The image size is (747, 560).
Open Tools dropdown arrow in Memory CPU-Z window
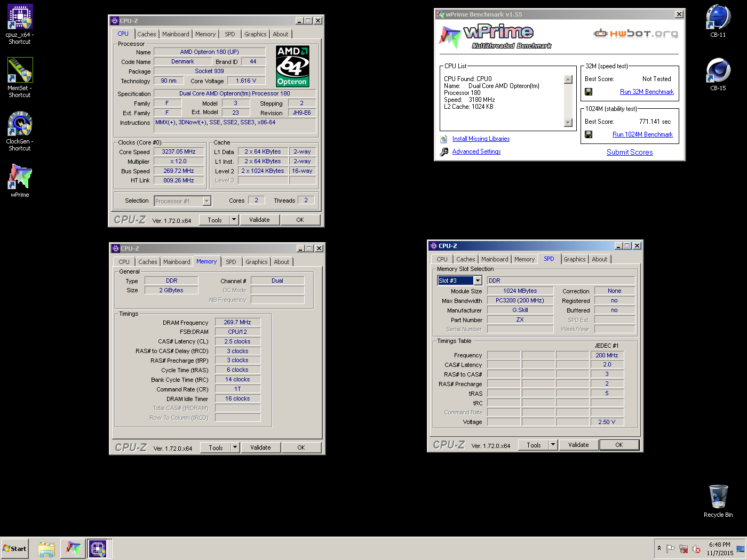pyautogui.click(x=235, y=447)
